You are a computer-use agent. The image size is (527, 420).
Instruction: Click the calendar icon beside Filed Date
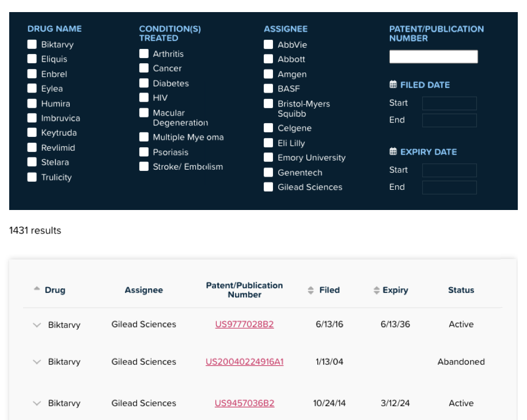(393, 85)
